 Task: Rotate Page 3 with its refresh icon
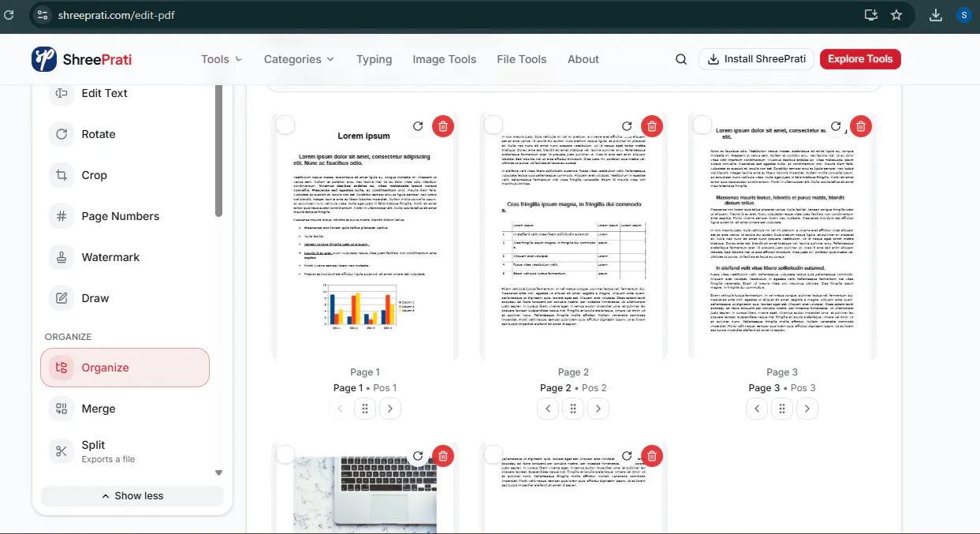[836, 126]
